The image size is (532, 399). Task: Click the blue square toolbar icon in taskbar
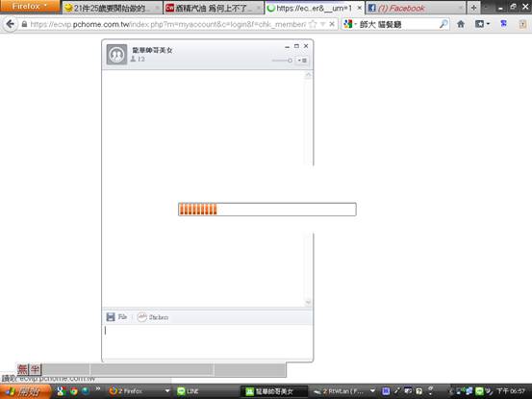pyautogui.click(x=386, y=391)
